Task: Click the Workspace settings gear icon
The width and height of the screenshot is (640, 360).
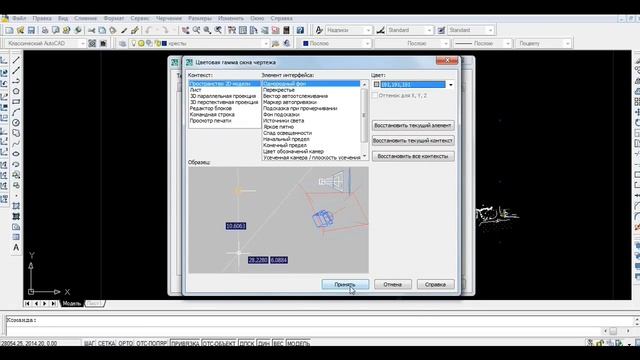Action: (92, 43)
